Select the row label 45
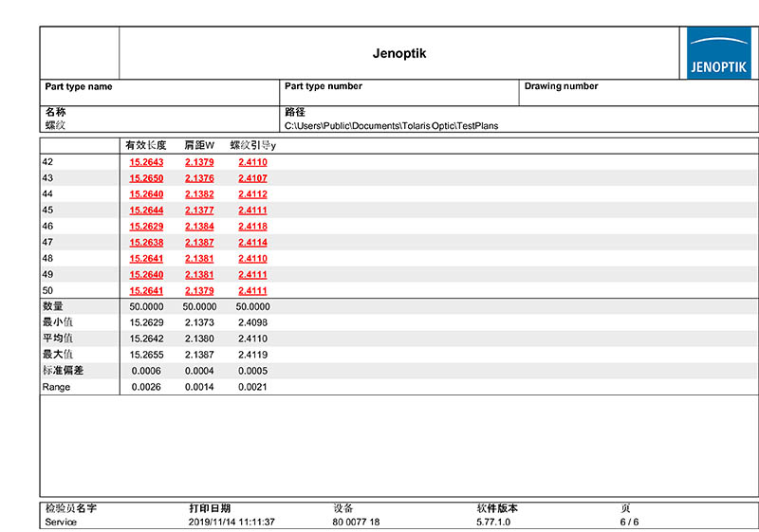This screenshot has width=759, height=532. pyautogui.click(x=47, y=211)
